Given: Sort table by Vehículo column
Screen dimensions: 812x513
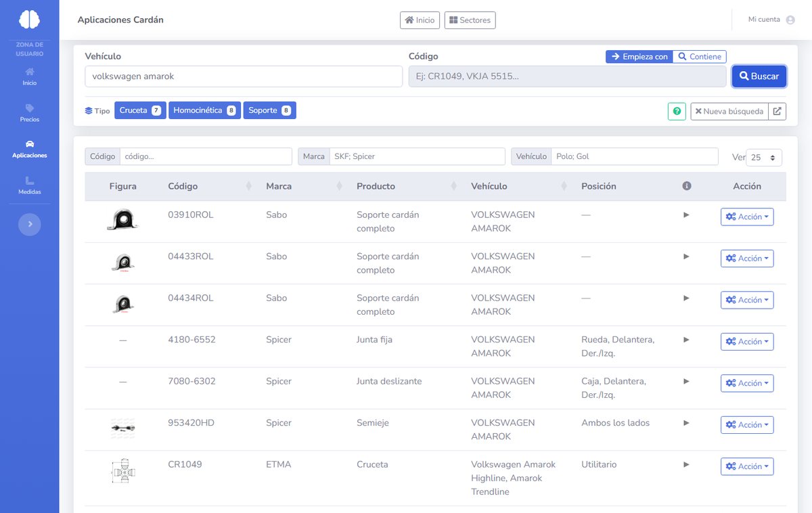Looking at the screenshot, I should coord(520,186).
